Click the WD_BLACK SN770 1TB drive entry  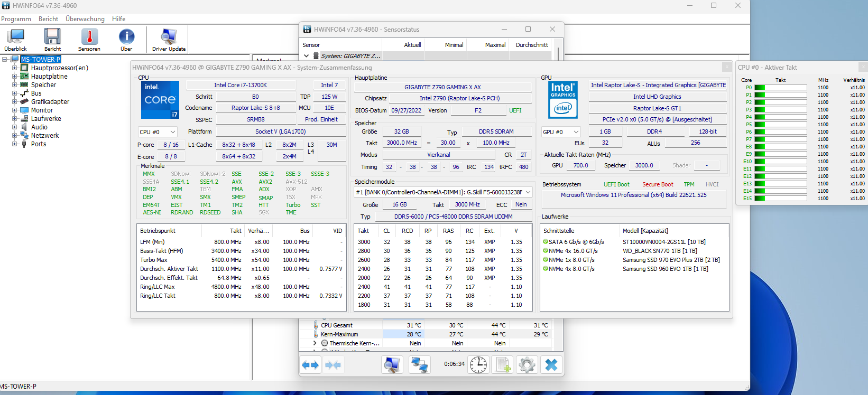(660, 251)
